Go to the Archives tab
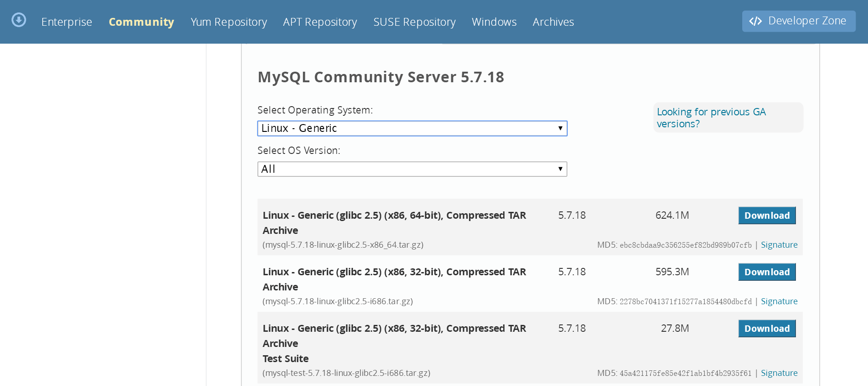The image size is (868, 386). (x=553, y=22)
